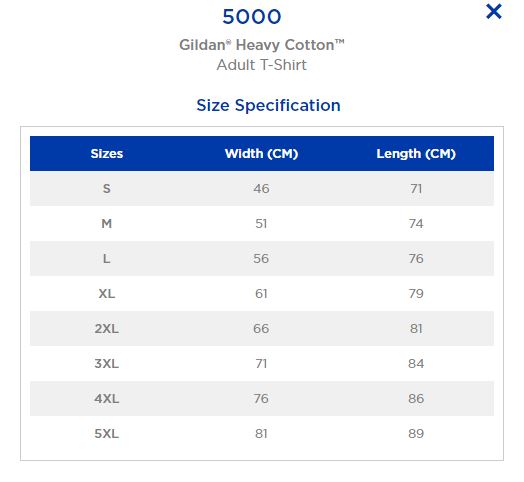
Task: Select the M size row label
Action: pyautogui.click(x=107, y=224)
